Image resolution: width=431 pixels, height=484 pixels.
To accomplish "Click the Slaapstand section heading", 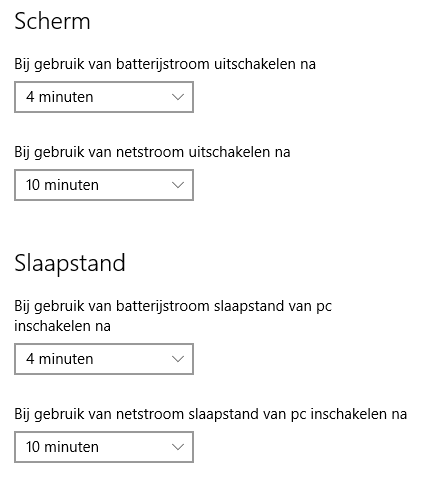I will point(70,263).
